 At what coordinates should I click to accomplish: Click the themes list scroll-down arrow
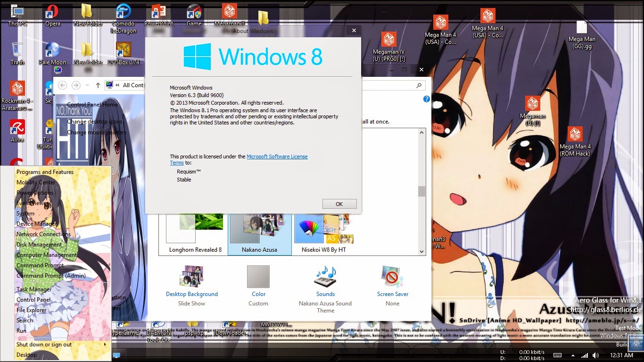click(x=421, y=252)
